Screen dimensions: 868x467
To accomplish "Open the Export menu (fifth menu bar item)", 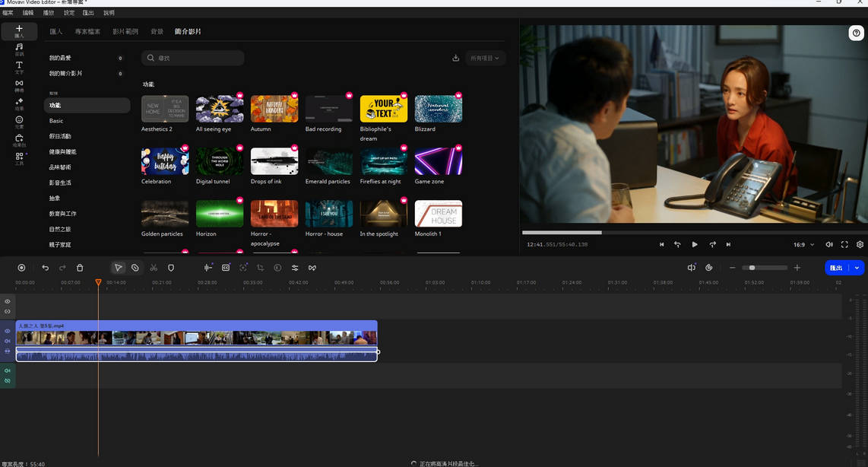I will 89,12.
